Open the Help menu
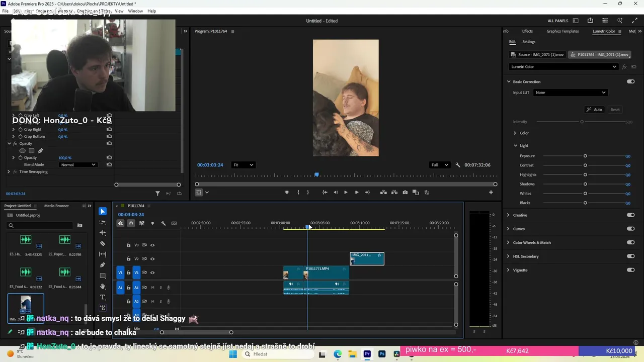Image resolution: width=644 pixels, height=362 pixels. [x=151, y=11]
